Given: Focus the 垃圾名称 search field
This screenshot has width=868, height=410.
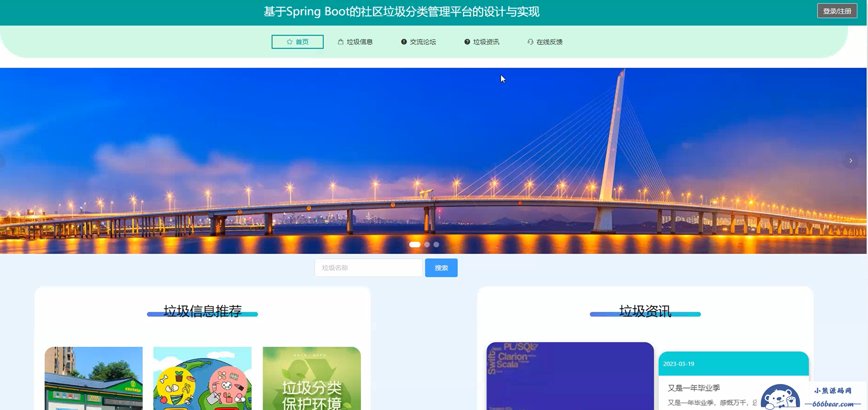Looking at the screenshot, I should 368,268.
